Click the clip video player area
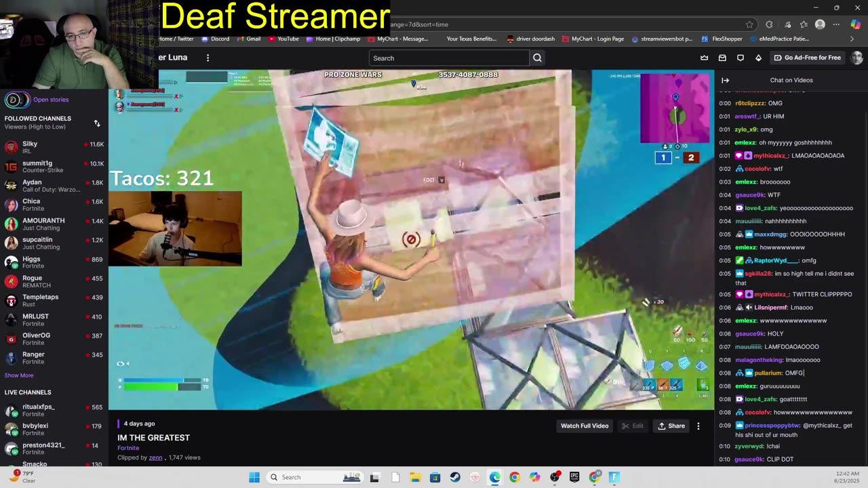Image resolution: width=868 pixels, height=488 pixels. point(411,239)
